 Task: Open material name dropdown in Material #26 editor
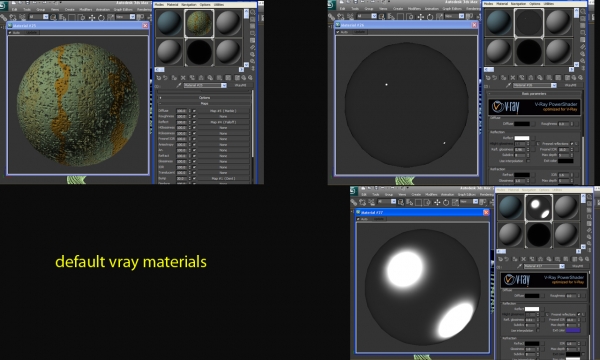[x=553, y=85]
